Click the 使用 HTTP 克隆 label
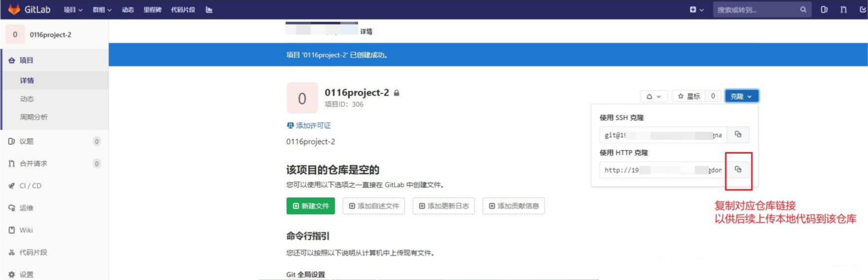 pyautogui.click(x=624, y=152)
